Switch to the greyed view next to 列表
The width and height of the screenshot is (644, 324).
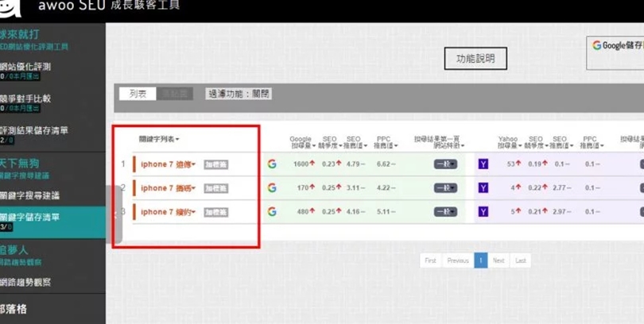click(175, 94)
